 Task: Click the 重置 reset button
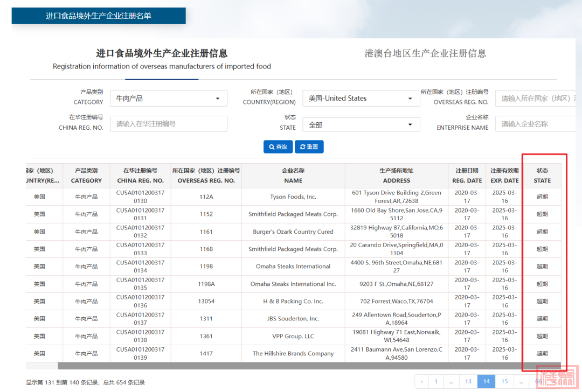click(309, 147)
